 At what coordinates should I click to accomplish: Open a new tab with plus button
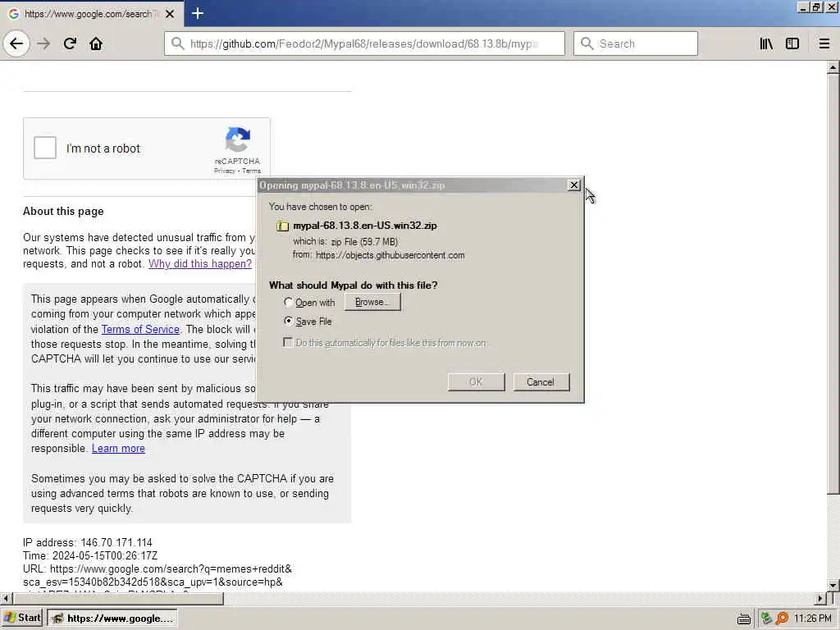pos(197,13)
